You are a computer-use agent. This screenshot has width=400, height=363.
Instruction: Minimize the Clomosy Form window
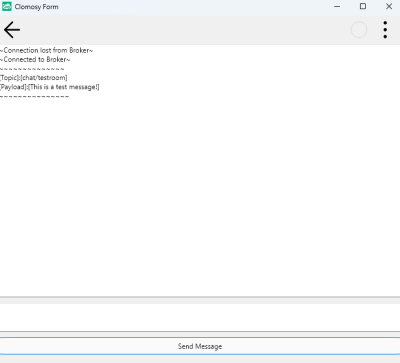point(337,6)
